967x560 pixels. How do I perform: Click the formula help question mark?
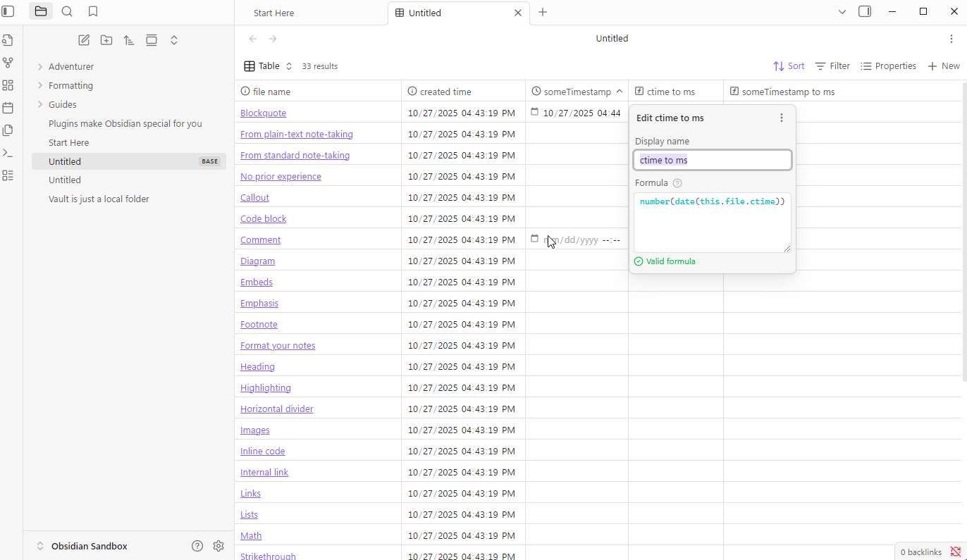coord(677,183)
